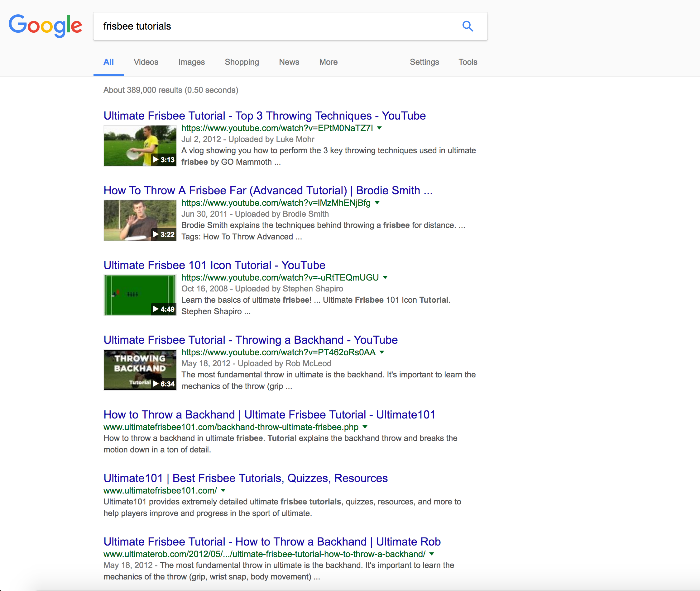
Task: Expand dropdown arrow beside IMzMhENjBfg URL
Action: coord(377,203)
